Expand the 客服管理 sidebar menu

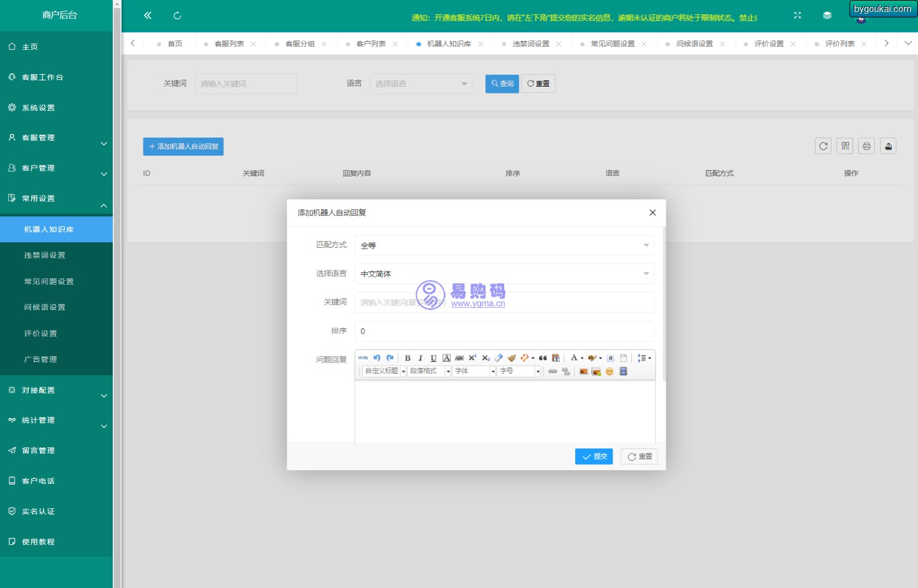point(56,138)
